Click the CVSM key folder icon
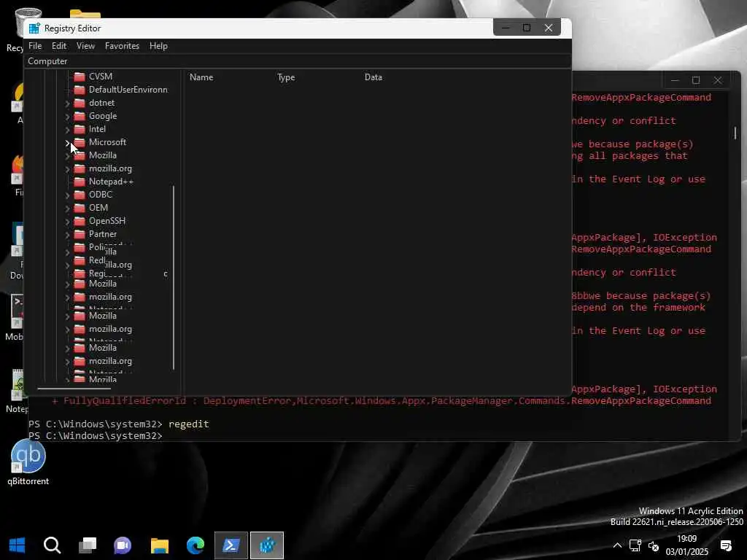Viewport: 747px width, 560px height. pyautogui.click(x=80, y=77)
